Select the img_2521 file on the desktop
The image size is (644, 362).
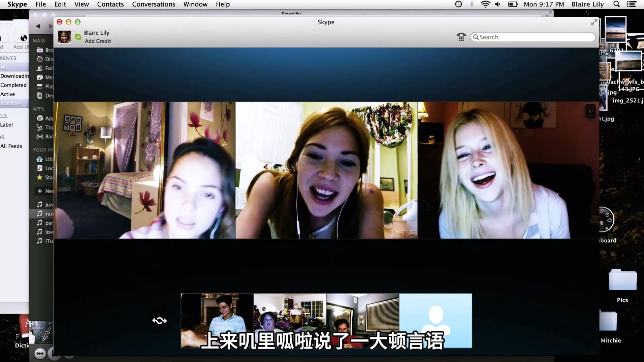pos(628,101)
